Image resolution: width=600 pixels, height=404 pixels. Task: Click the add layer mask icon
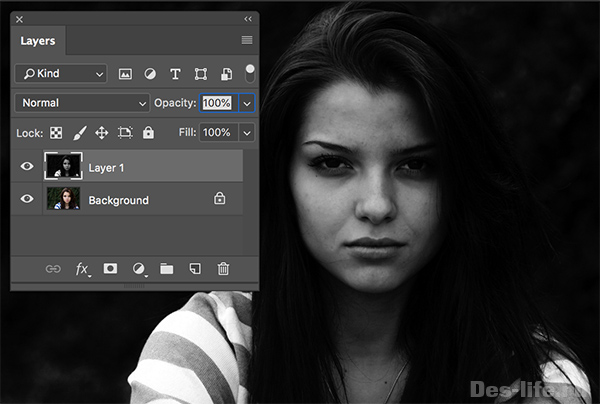coord(111,269)
